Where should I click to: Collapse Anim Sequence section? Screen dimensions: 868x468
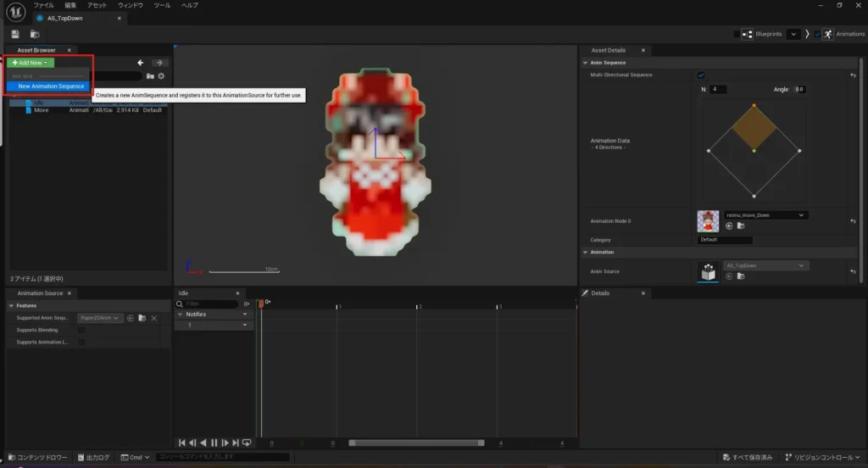(585, 63)
